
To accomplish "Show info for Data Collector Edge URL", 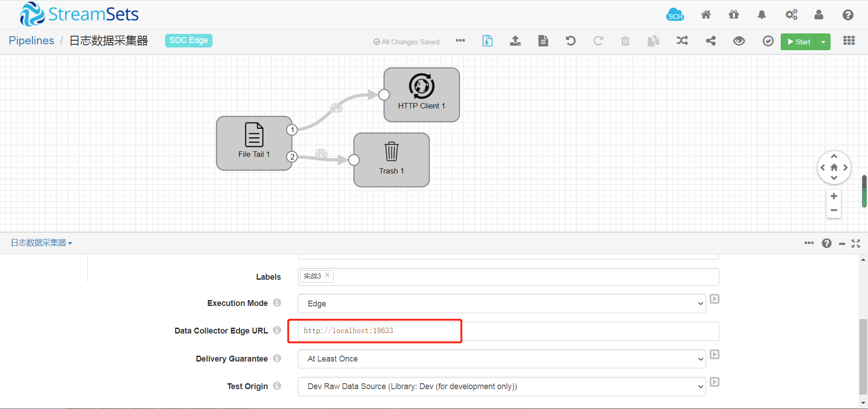I will (277, 330).
